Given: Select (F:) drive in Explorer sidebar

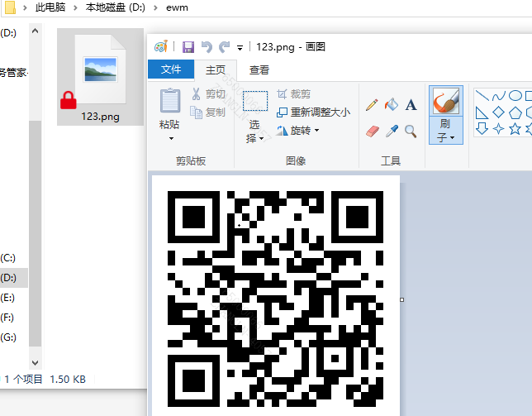Looking at the screenshot, I should 7,318.
